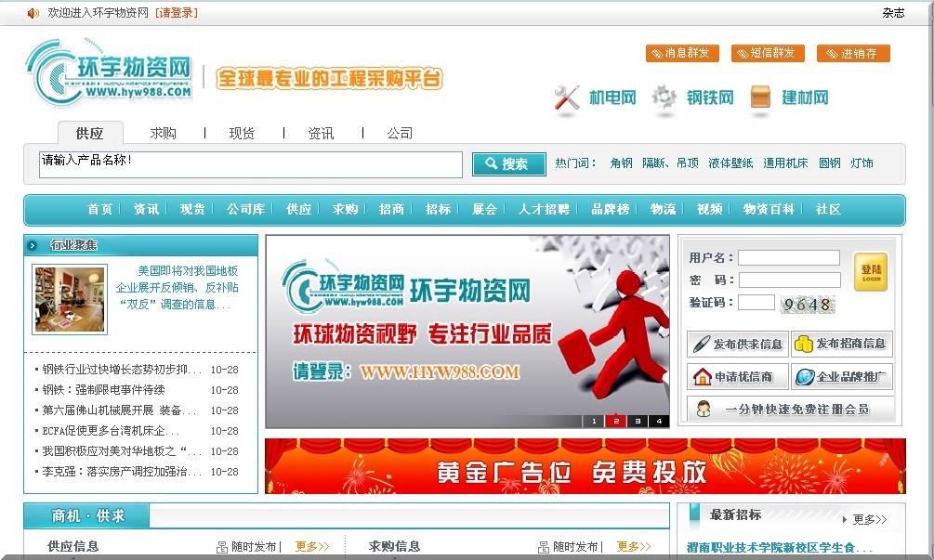Open news 我国积极应对美对华地板之
This screenshot has height=560, width=934.
pyautogui.click(x=122, y=451)
